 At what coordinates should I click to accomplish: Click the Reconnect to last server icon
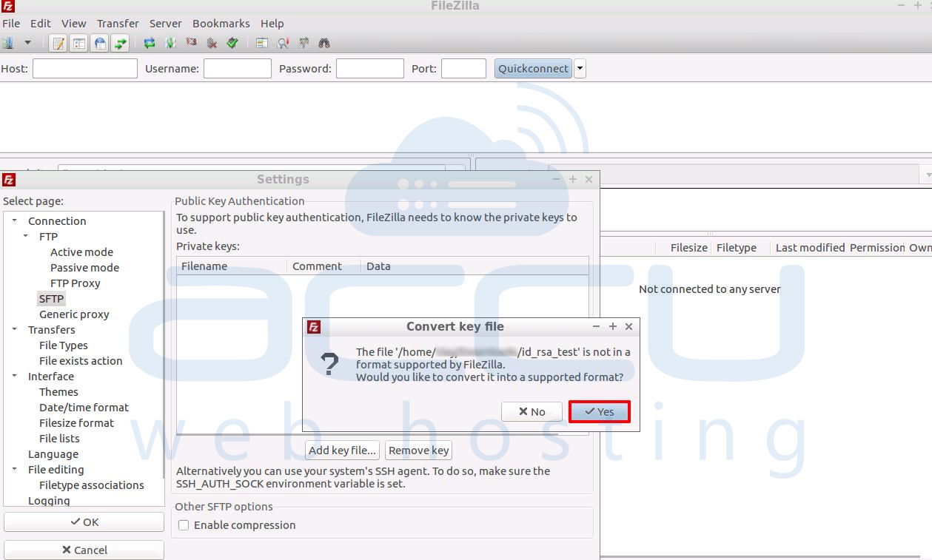coord(232,43)
